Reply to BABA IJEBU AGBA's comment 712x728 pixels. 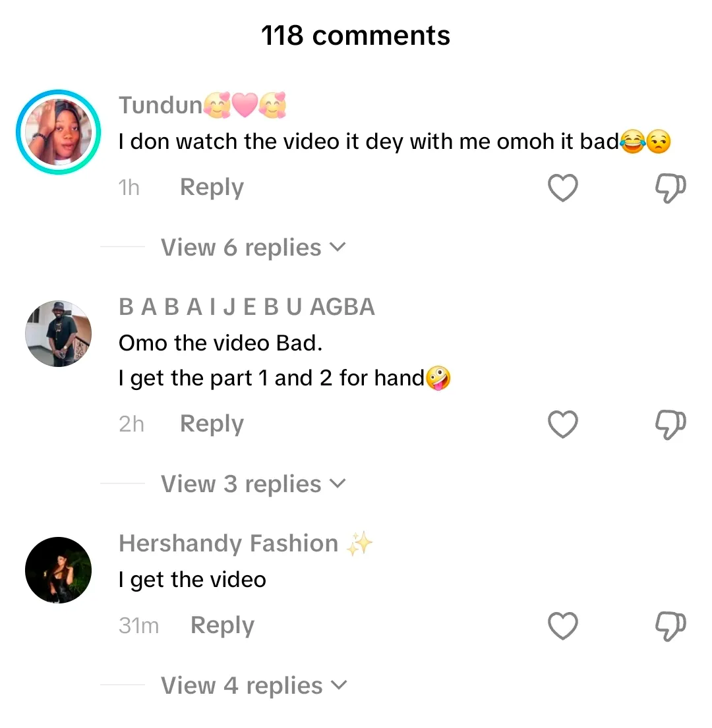(212, 424)
